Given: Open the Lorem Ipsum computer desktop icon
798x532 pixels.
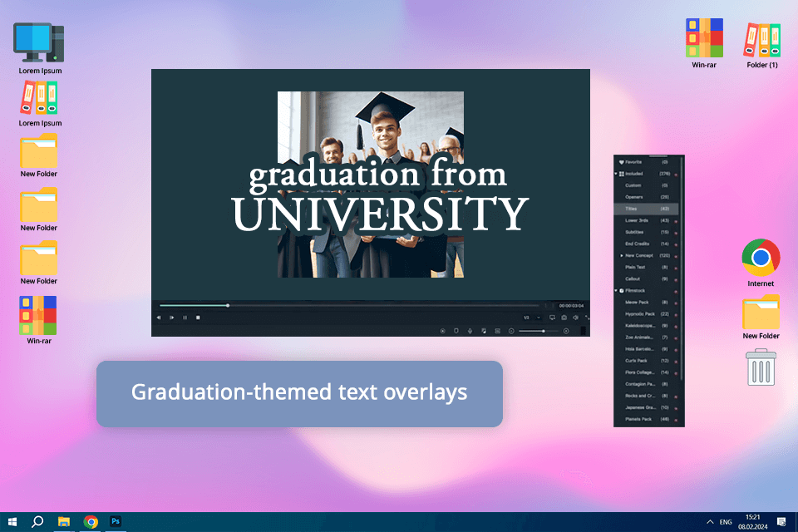Looking at the screenshot, I should coord(40,48).
